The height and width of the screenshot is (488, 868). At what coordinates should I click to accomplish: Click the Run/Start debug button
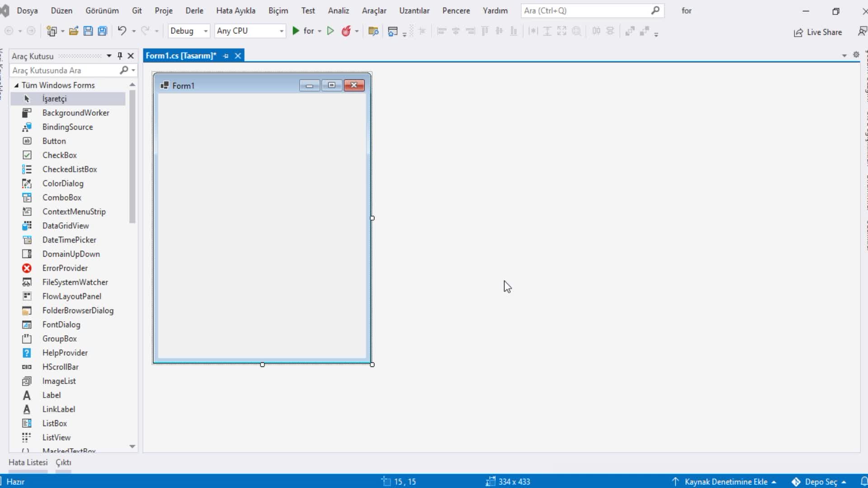tap(296, 30)
